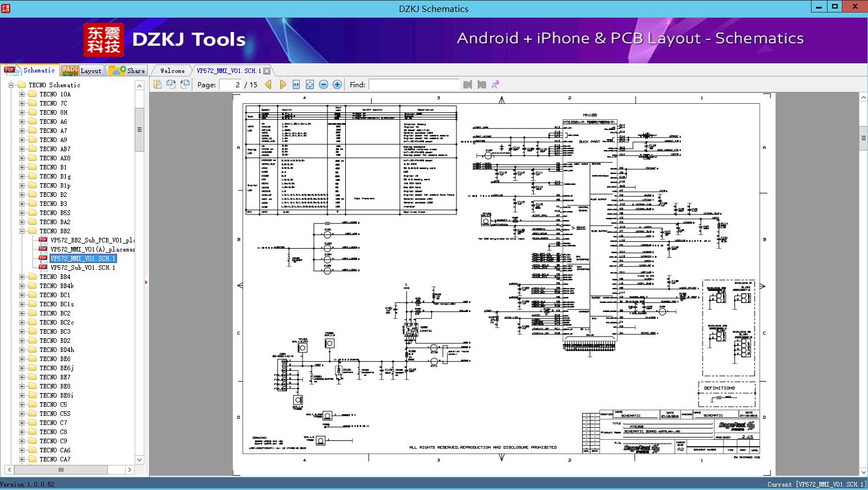The image size is (868, 490).
Task: Go to next page arrow
Action: [x=282, y=84]
